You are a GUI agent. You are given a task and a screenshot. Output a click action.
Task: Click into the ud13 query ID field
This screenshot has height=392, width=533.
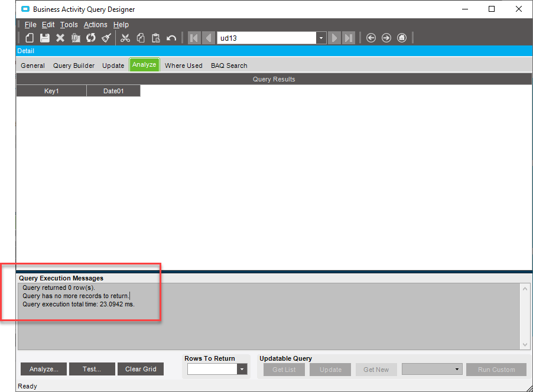point(266,38)
